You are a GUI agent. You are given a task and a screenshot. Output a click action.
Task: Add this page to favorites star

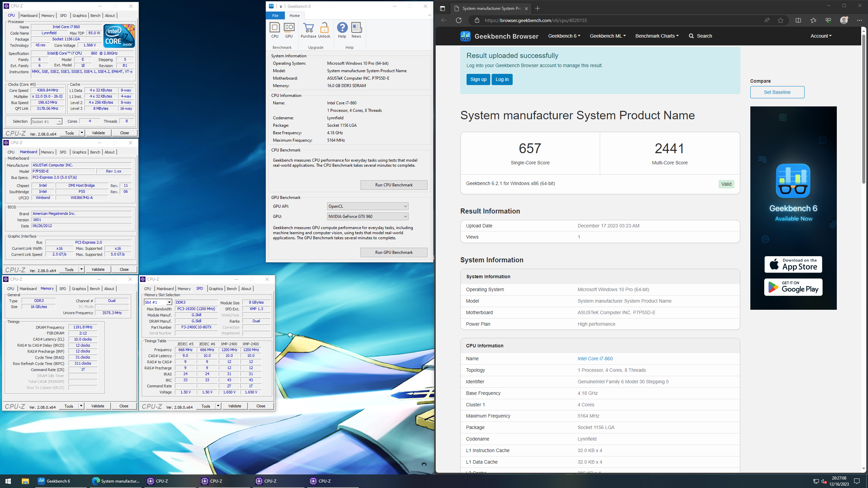pos(781,20)
